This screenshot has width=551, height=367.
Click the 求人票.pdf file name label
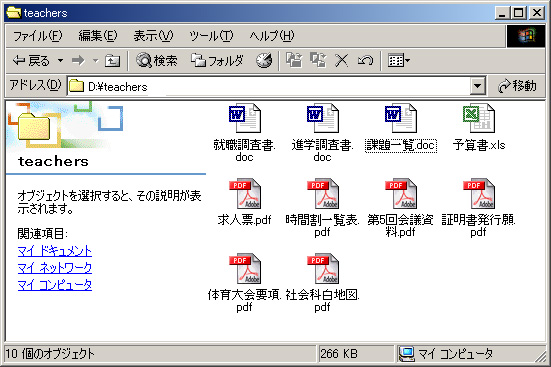[245, 220]
